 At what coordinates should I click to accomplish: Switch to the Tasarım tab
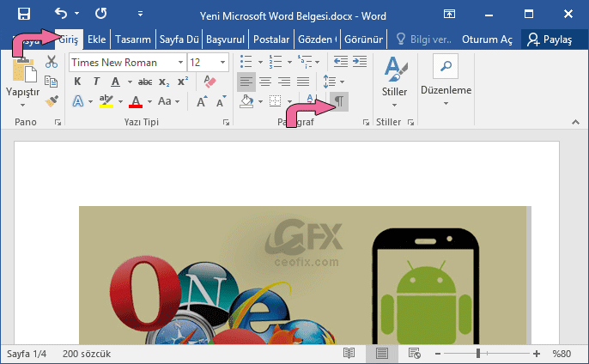tap(132, 39)
